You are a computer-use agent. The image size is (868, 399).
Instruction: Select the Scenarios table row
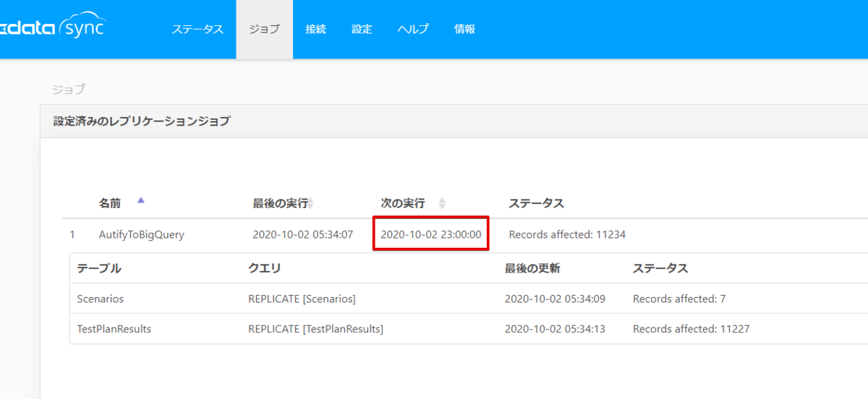point(469,299)
